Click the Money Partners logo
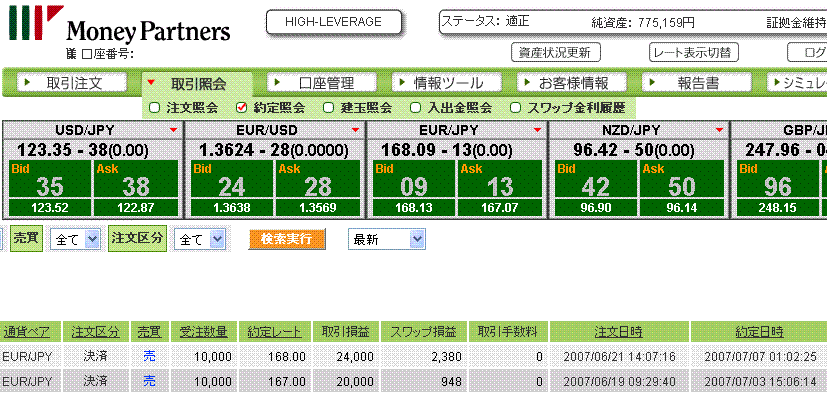The height and width of the screenshot is (397, 827). [x=120, y=24]
